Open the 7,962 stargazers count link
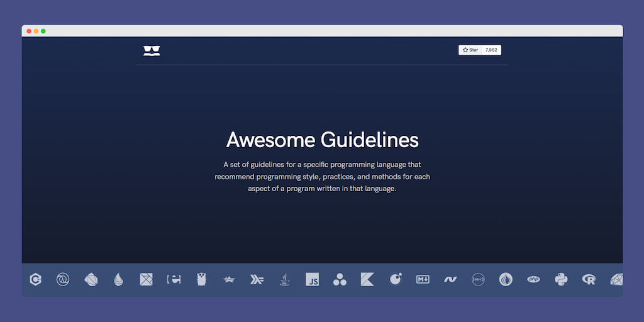Image resolution: width=644 pixels, height=322 pixels. (x=491, y=50)
